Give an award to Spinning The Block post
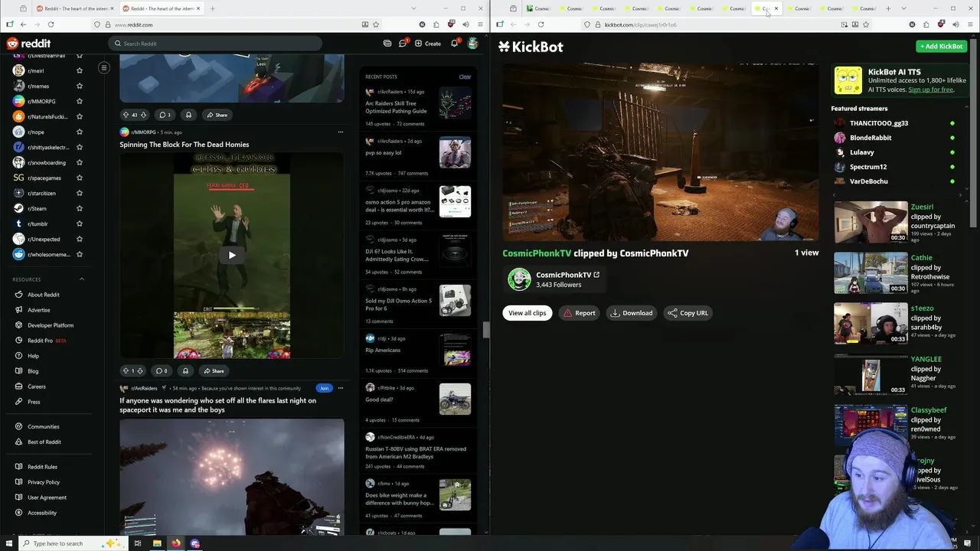Viewport: 980px width, 551px height. click(185, 371)
